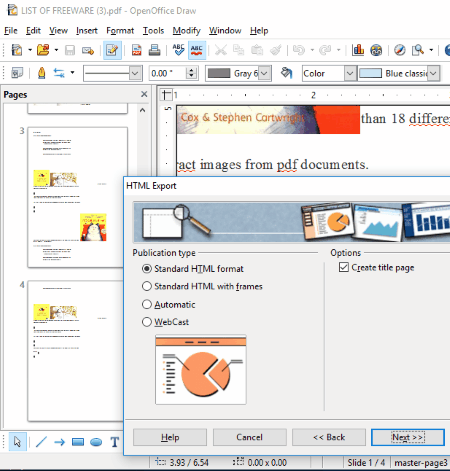Viewport: 450px width, 471px height.
Task: Click the Print printer icon
Action: coord(154,50)
